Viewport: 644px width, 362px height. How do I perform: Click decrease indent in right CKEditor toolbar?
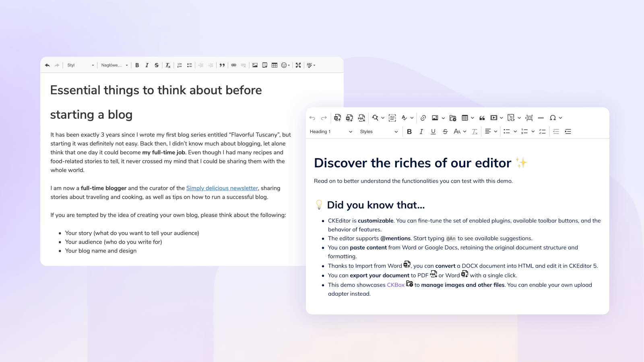pos(556,132)
